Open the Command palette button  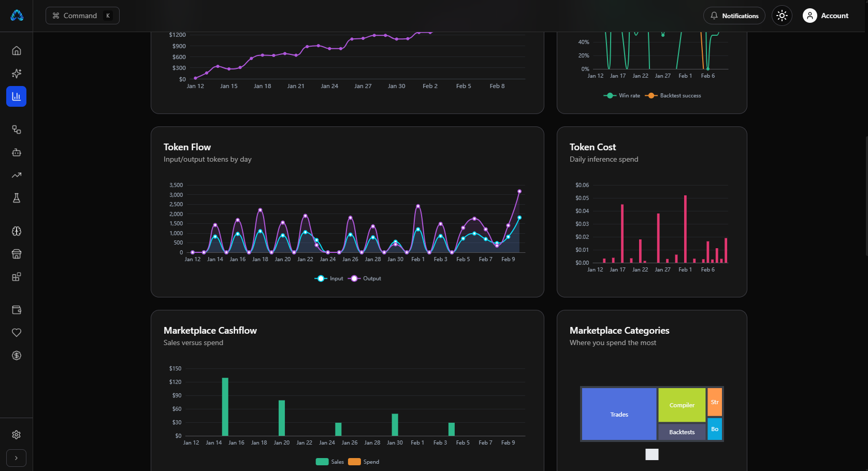(82, 16)
